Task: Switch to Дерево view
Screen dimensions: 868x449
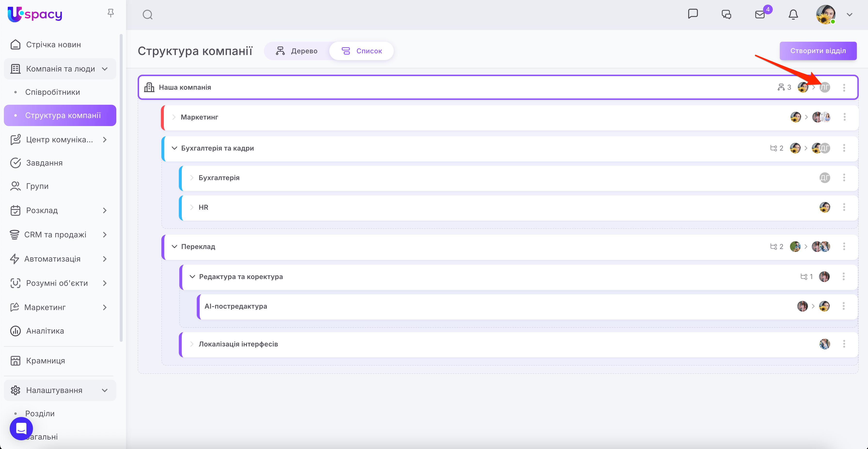Action: click(x=297, y=51)
